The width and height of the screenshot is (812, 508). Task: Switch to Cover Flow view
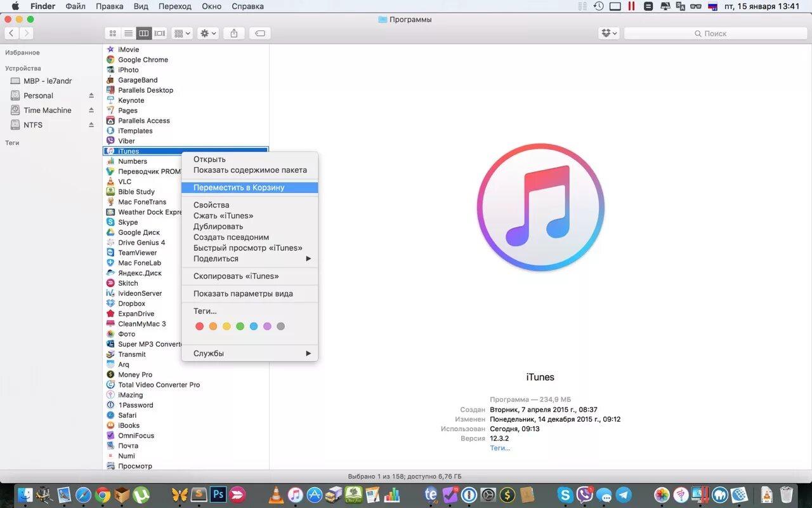click(160, 33)
